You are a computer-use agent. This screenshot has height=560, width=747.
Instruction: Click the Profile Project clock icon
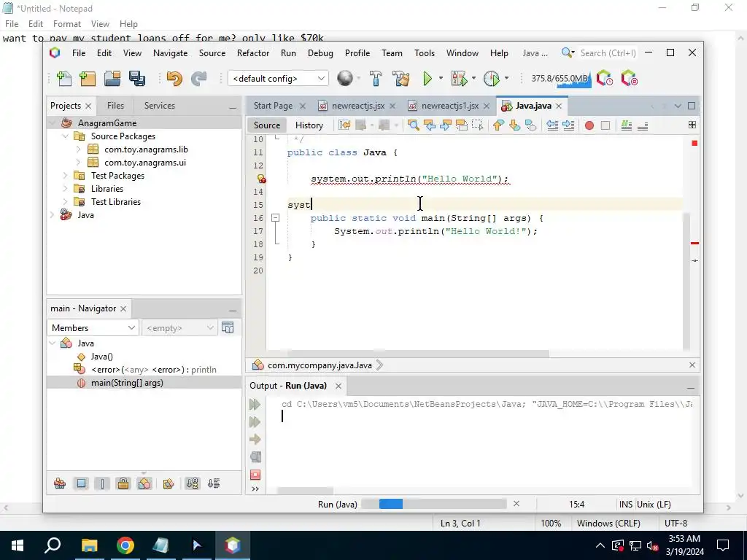coord(491,79)
